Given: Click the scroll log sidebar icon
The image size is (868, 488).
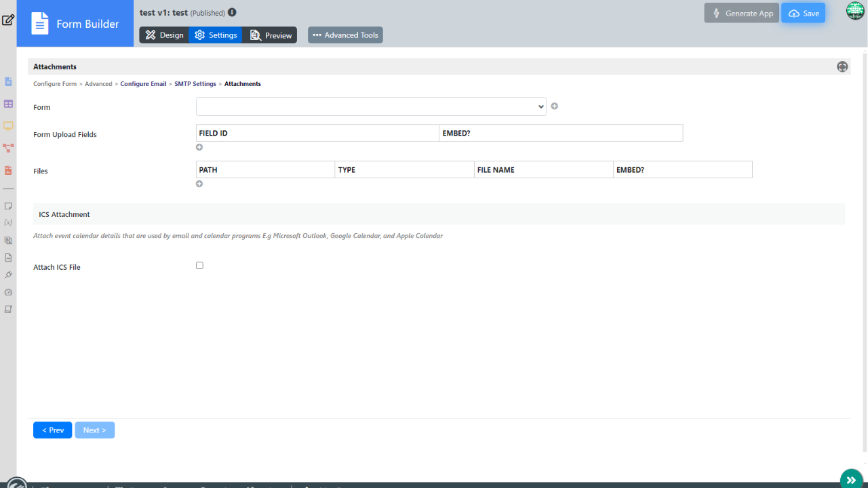Looking at the screenshot, I should (8, 309).
